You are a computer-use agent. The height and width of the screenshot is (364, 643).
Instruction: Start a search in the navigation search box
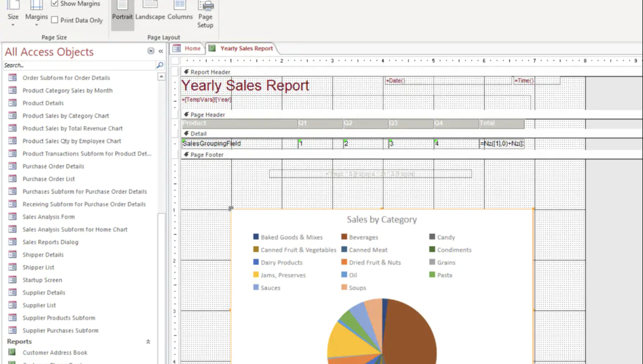click(76, 65)
